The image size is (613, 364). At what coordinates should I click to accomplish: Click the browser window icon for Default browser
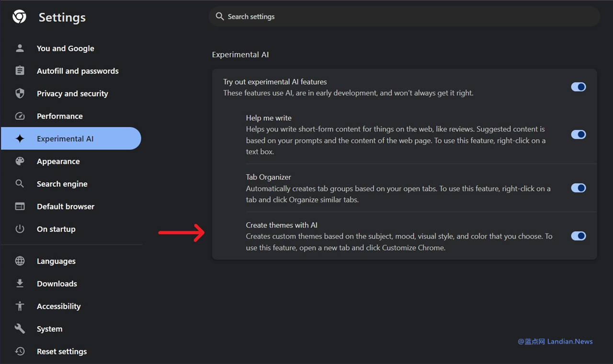(x=20, y=207)
